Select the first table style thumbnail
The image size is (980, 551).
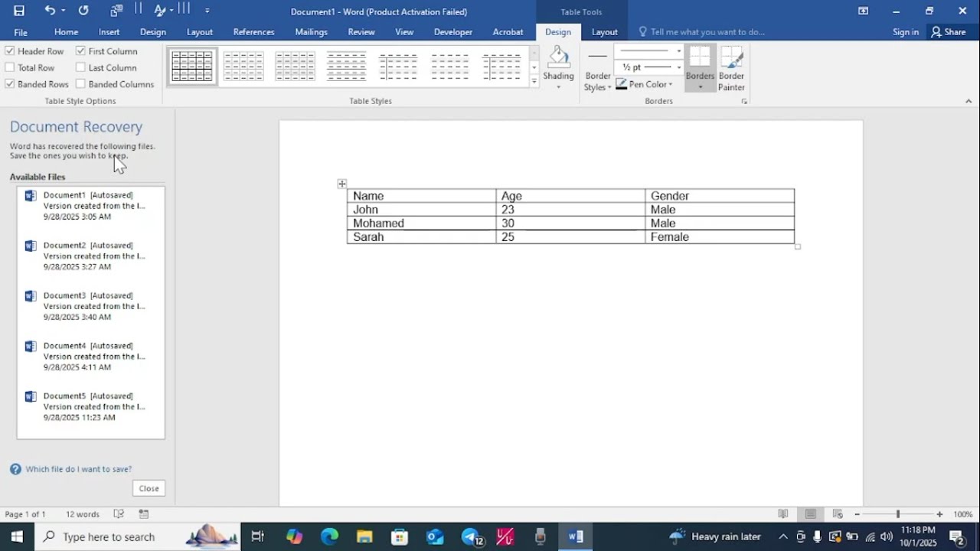(192, 67)
